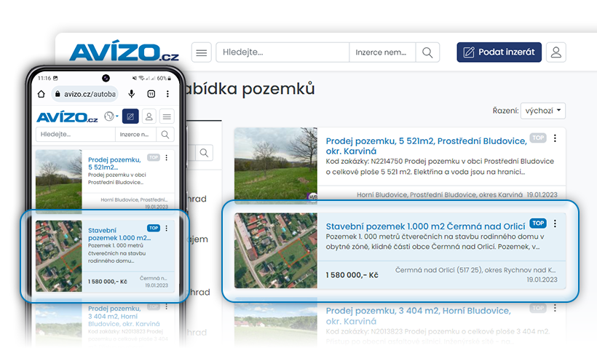Viewport: 597px width, 364px height.
Task: Open the tab switcher icon in phone browser
Action: 151,94
